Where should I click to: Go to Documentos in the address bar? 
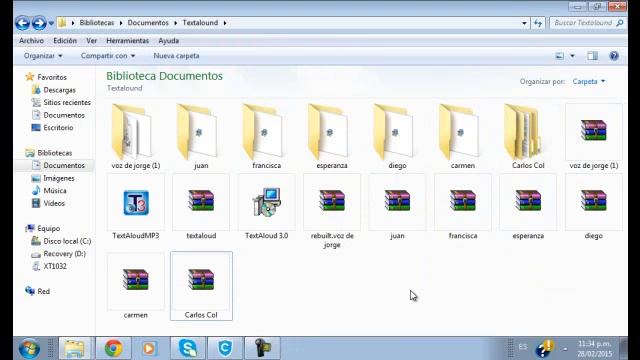tap(148, 23)
